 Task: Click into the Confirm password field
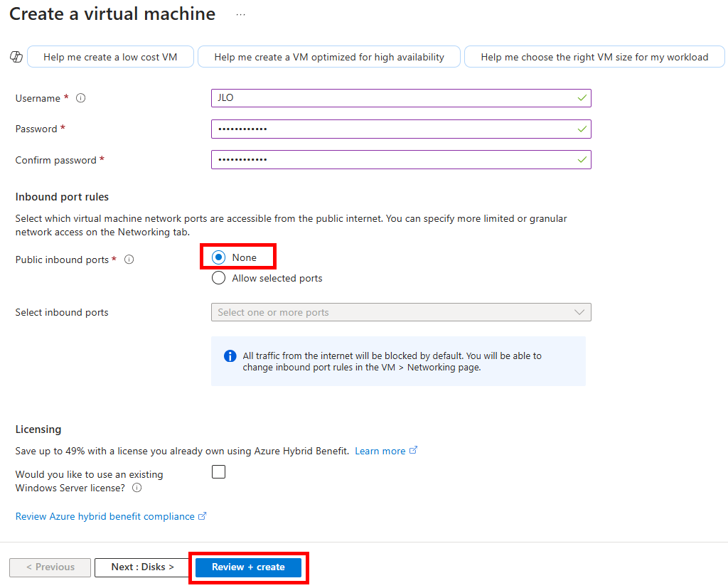pos(401,160)
